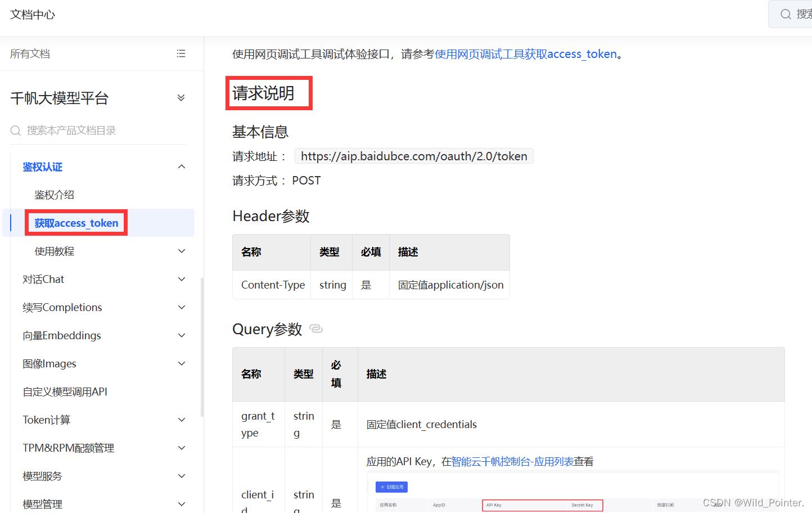Viewport: 812px width, 513px height.
Task: Click the Header参数 heading
Action: [271, 216]
